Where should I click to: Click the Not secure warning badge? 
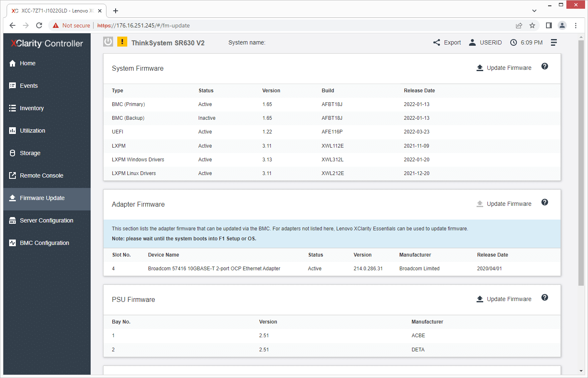pyautogui.click(x=71, y=25)
